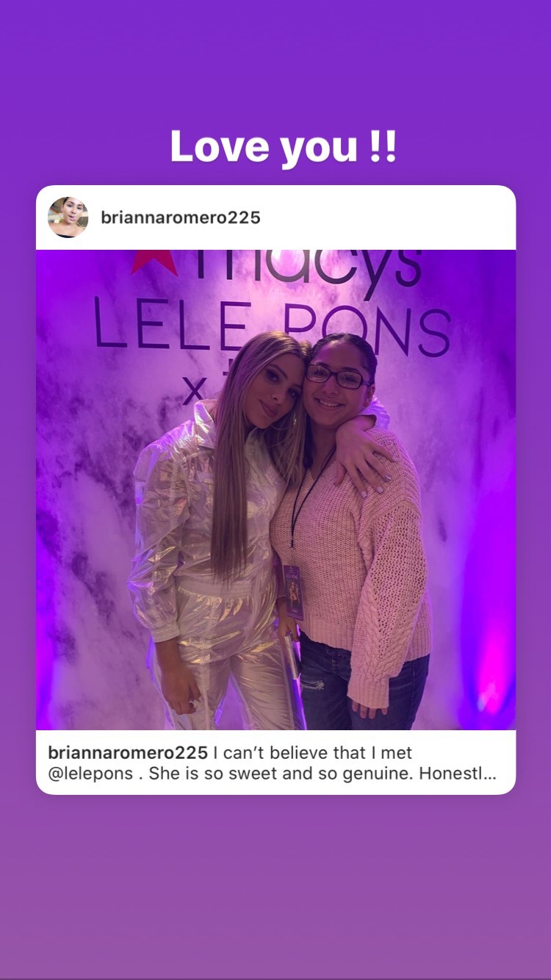Select the "Love you !!" story text
The height and width of the screenshot is (980, 551).
pos(284,146)
